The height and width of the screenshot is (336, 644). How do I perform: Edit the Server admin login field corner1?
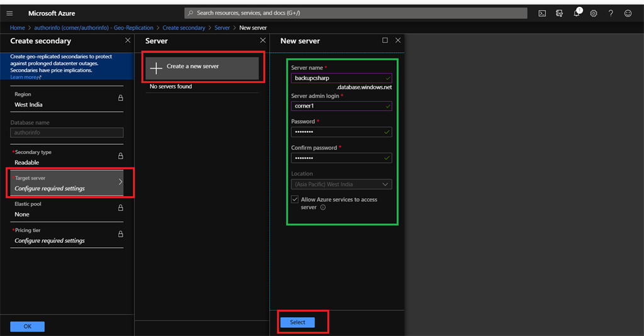pyautogui.click(x=341, y=106)
